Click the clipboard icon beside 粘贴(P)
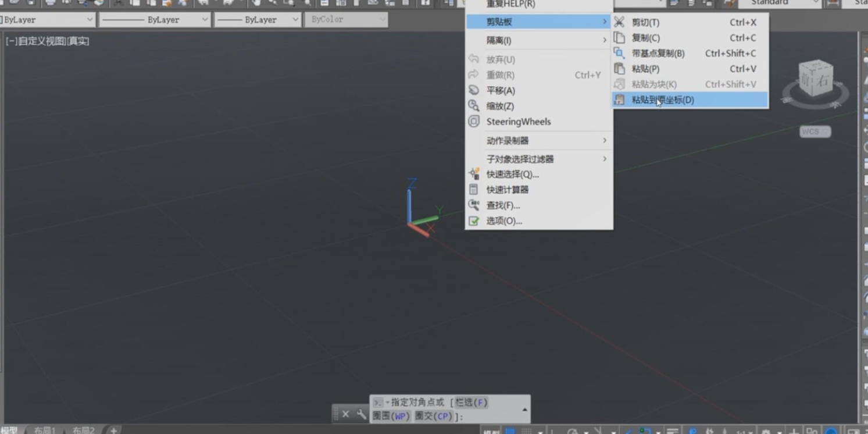Viewport: 868px width, 434px height. tap(620, 69)
